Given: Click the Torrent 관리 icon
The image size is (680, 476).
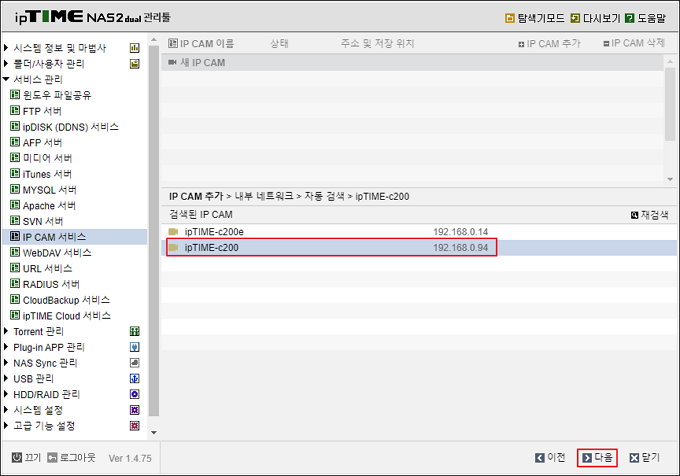Looking at the screenshot, I should click(x=135, y=332).
